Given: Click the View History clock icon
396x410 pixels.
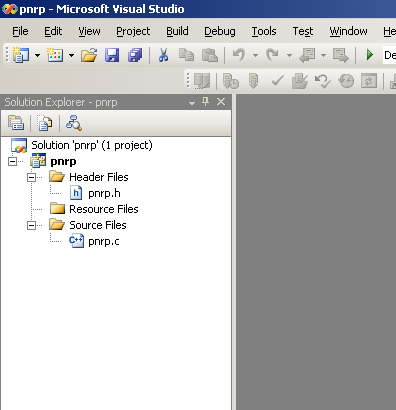Looking at the screenshot, I should click(346, 81).
